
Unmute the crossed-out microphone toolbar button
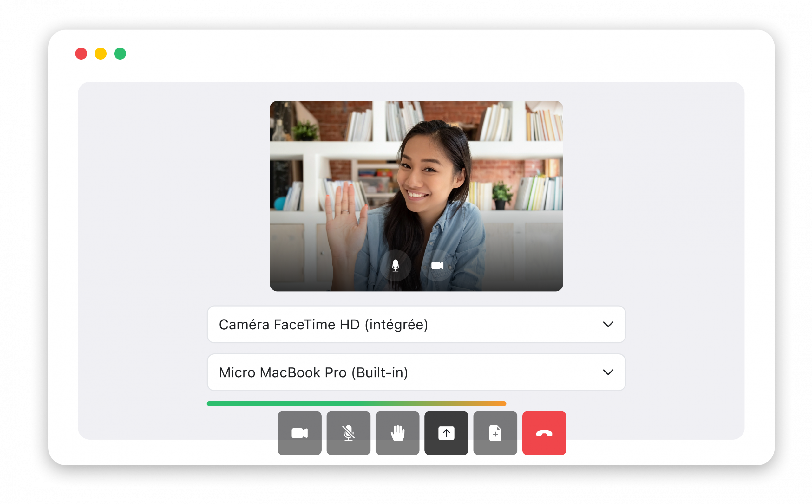pos(349,433)
